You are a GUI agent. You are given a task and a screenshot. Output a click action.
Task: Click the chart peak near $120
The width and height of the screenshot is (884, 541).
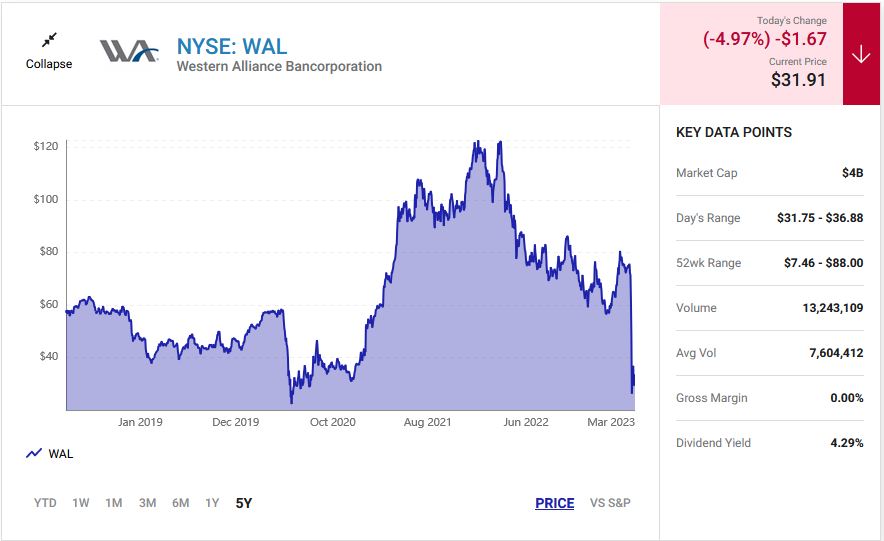tap(478, 143)
